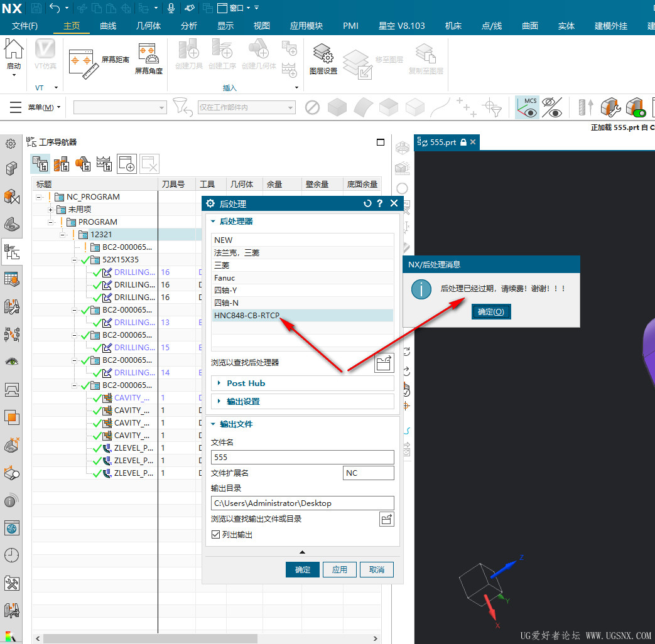This screenshot has height=644, width=655.
Task: Open the 文件(F) menu
Action: tap(25, 26)
